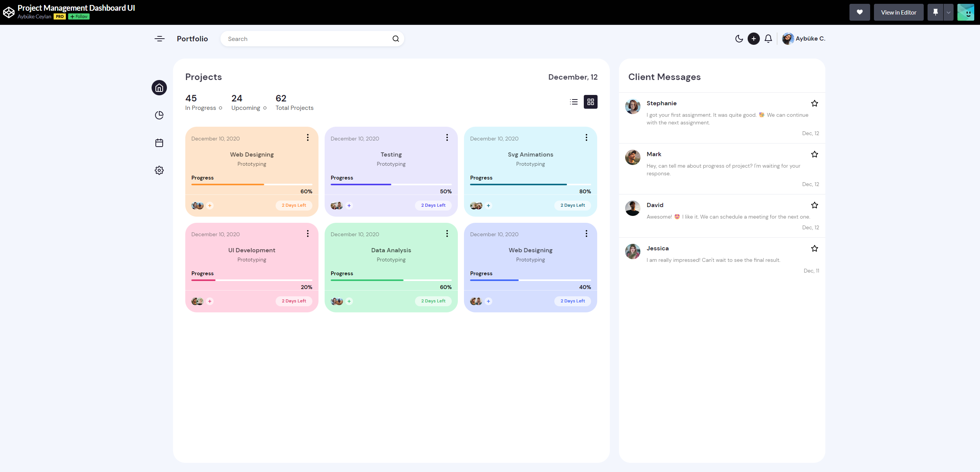Click the View in Editor button
Screen dimensions: 980x472
point(898,12)
